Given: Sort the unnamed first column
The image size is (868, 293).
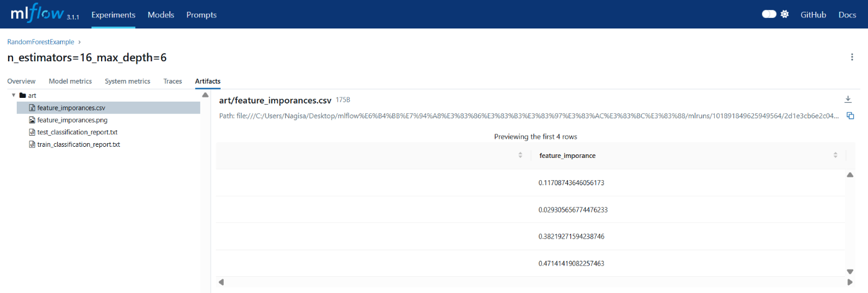Looking at the screenshot, I should (x=520, y=155).
